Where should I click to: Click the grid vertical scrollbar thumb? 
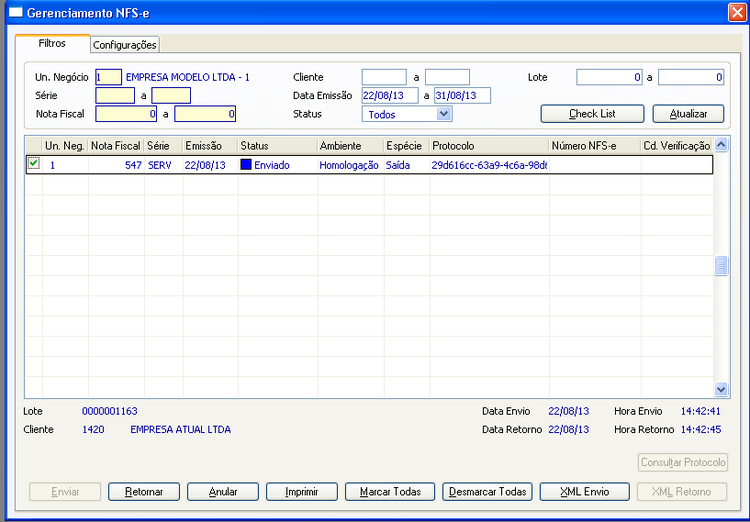point(721,266)
